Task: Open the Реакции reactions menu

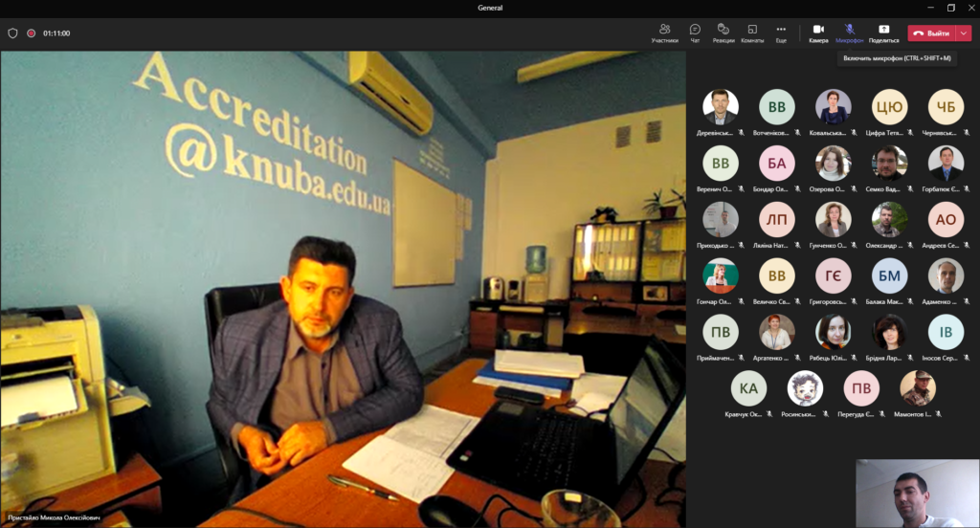Action: click(x=724, y=33)
